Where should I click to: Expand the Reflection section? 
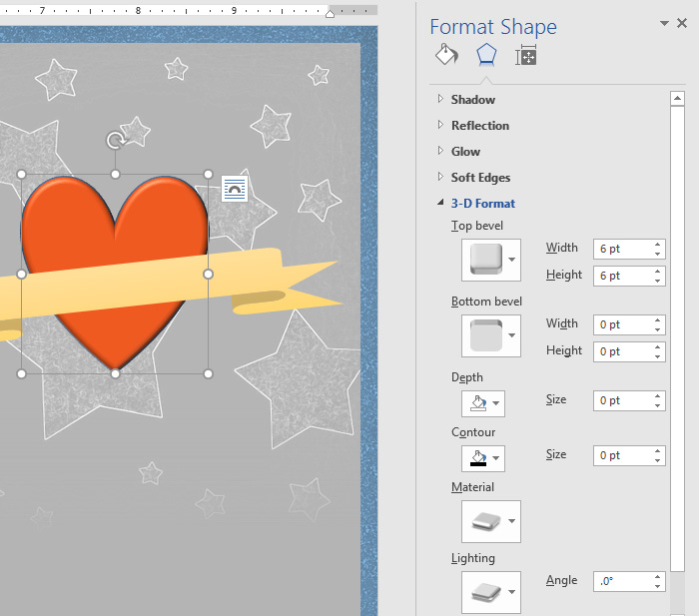click(x=479, y=126)
